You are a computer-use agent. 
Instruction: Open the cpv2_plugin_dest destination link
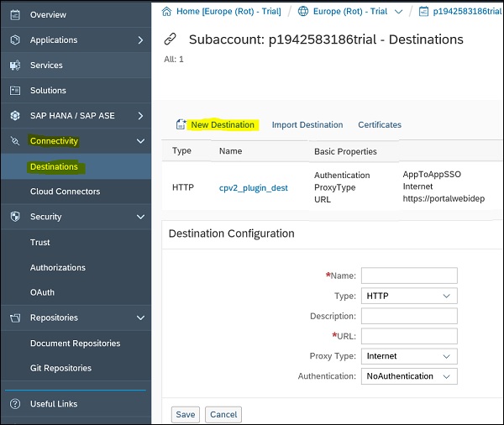coord(253,187)
